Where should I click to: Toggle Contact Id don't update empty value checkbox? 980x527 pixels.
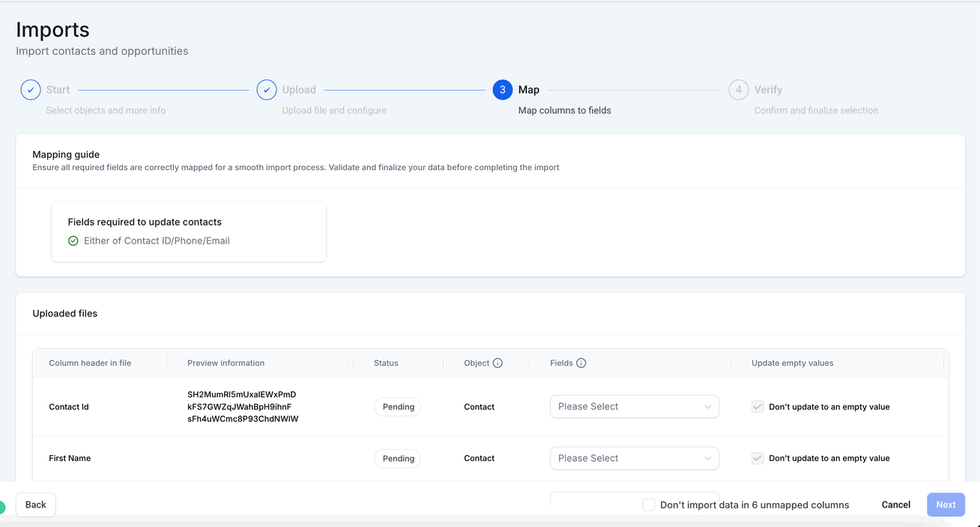[757, 407]
